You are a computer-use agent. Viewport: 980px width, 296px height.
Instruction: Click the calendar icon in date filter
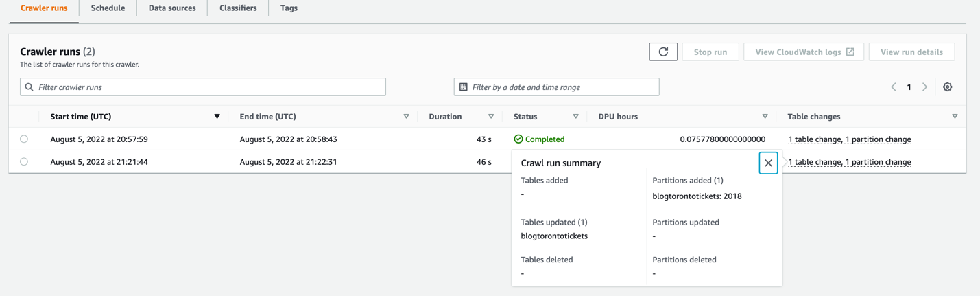coord(464,87)
